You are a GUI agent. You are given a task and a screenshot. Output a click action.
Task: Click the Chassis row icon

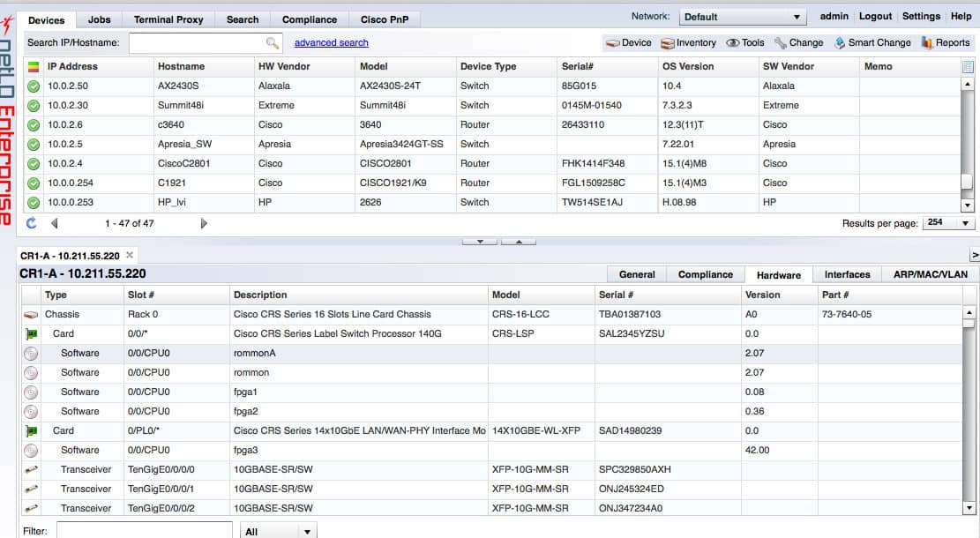[31, 314]
